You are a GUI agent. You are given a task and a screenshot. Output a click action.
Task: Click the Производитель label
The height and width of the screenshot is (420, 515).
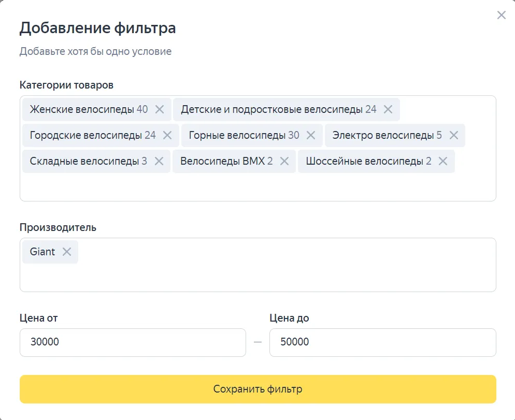(x=58, y=227)
